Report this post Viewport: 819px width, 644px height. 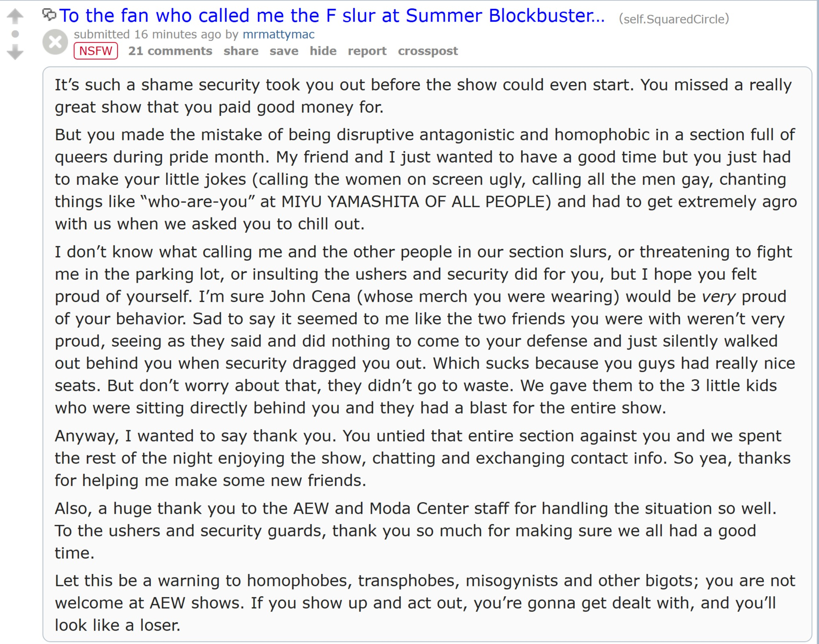tap(367, 51)
